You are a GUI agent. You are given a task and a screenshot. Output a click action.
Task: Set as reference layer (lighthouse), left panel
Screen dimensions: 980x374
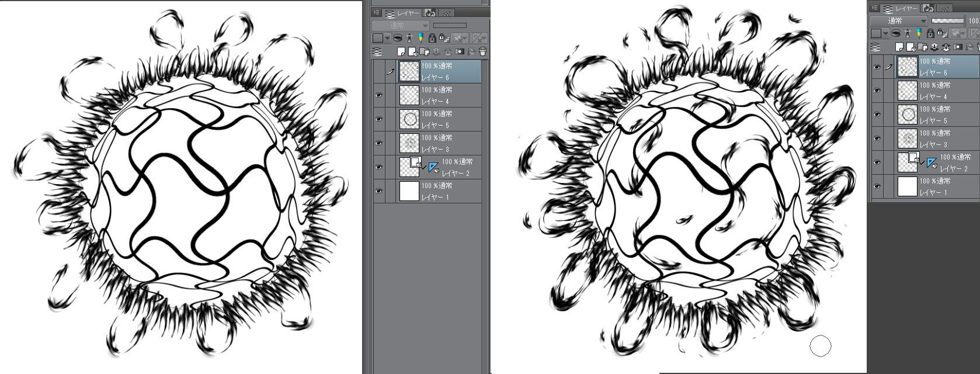409,38
